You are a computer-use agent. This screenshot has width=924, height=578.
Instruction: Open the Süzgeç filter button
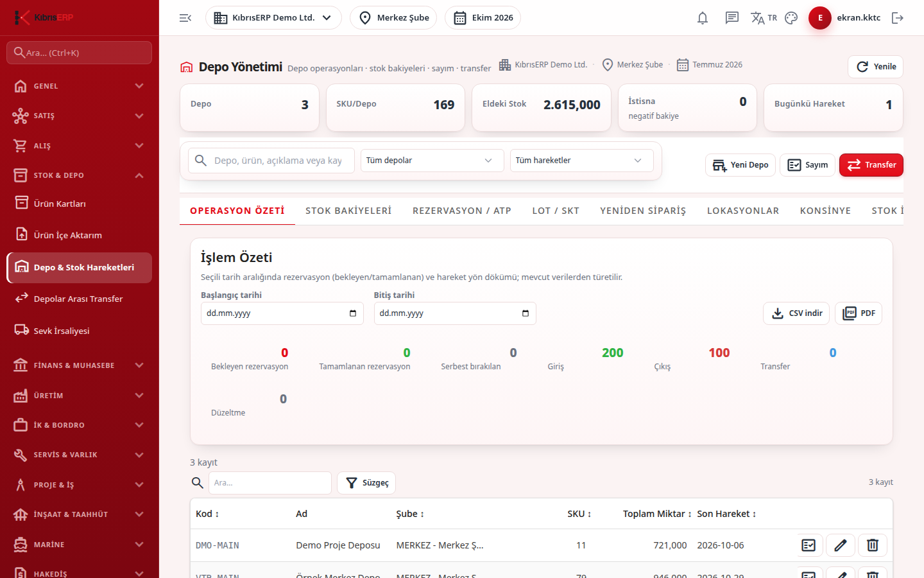point(366,483)
